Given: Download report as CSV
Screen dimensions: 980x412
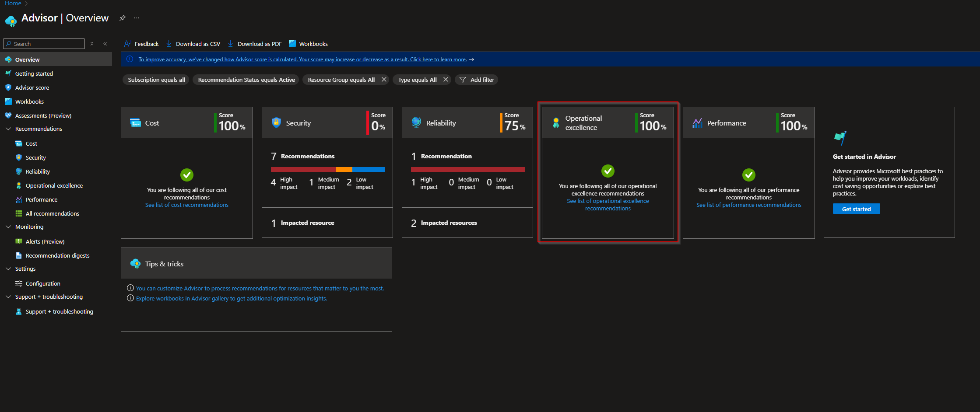Looking at the screenshot, I should coord(193,44).
